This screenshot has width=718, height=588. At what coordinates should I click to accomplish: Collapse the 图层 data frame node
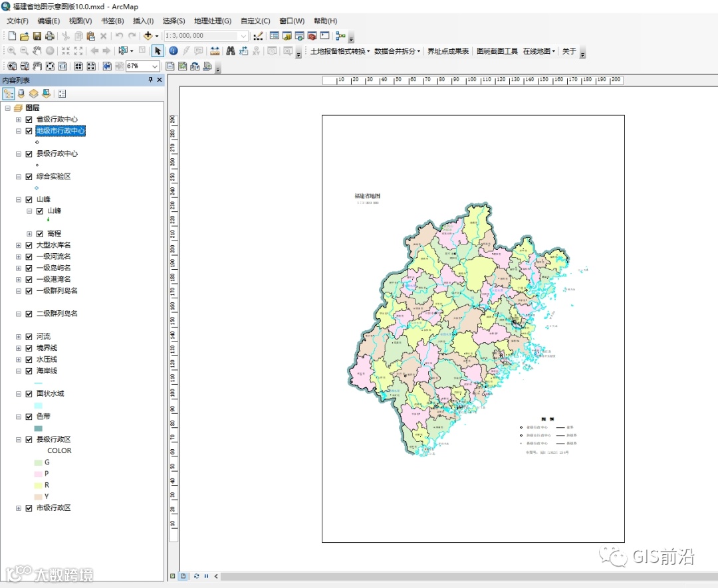(8, 108)
